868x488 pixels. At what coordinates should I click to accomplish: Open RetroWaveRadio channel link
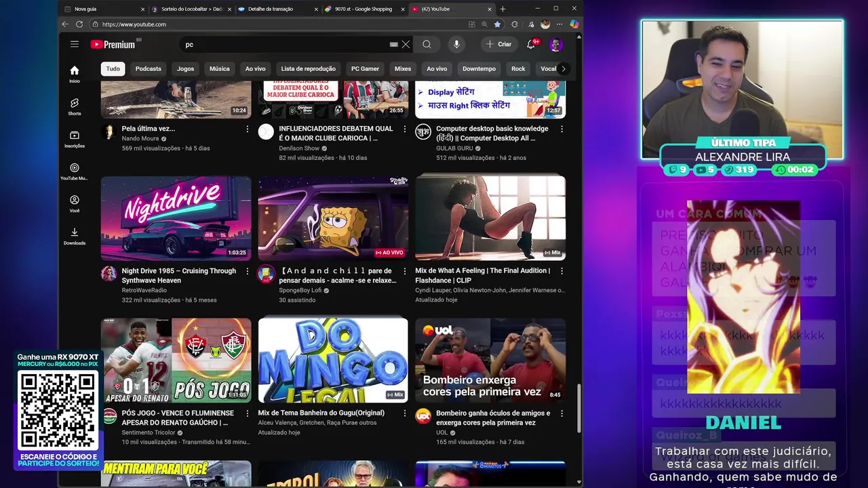144,290
